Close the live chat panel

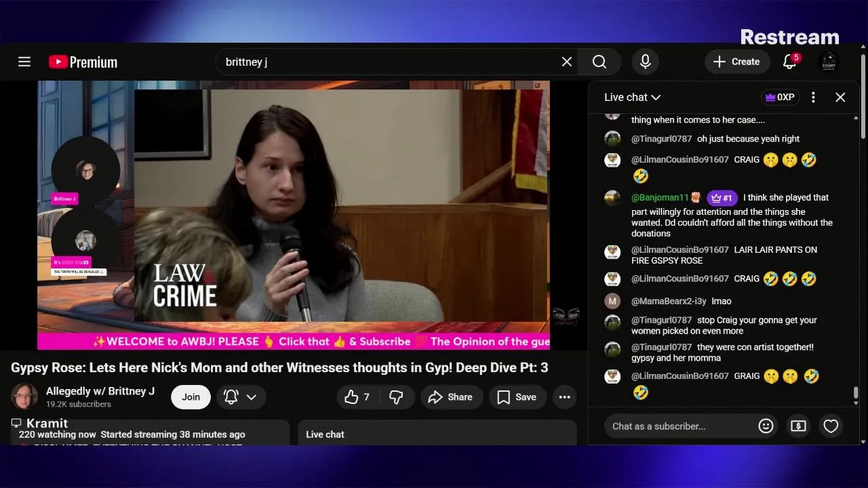point(840,97)
